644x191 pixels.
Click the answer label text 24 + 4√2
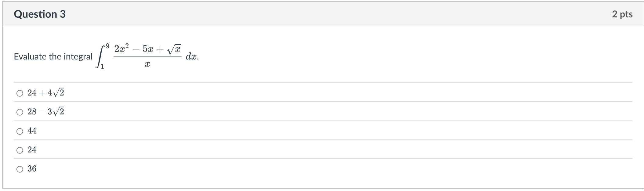(46, 93)
